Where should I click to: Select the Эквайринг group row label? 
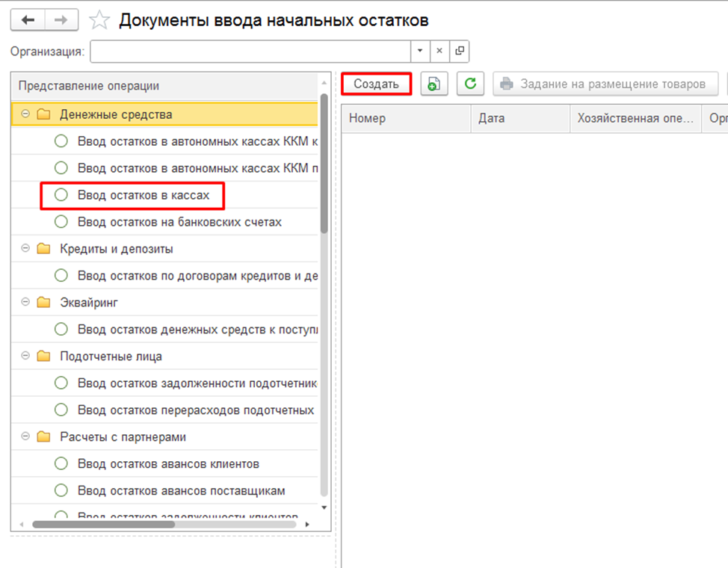(x=89, y=303)
